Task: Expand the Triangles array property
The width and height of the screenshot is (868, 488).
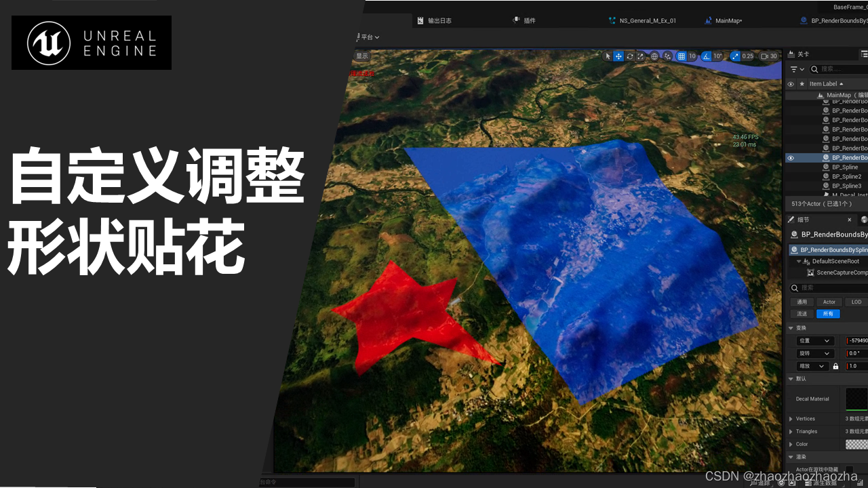Action: (791, 431)
